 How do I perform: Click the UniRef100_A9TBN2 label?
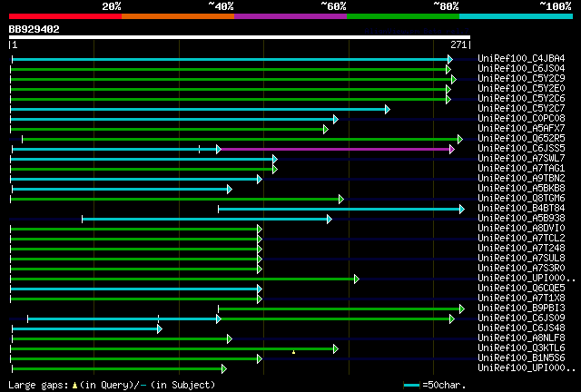point(521,179)
